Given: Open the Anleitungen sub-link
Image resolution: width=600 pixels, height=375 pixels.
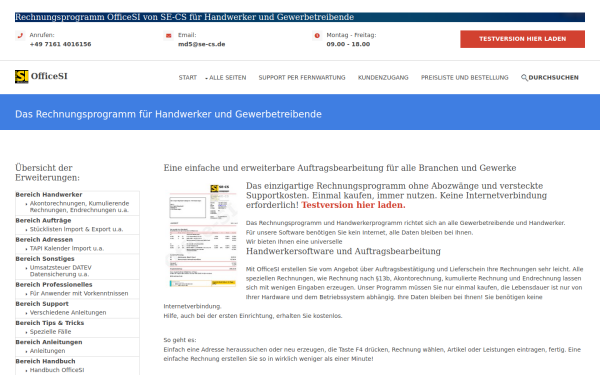Looking at the screenshot, I should click(47, 351).
